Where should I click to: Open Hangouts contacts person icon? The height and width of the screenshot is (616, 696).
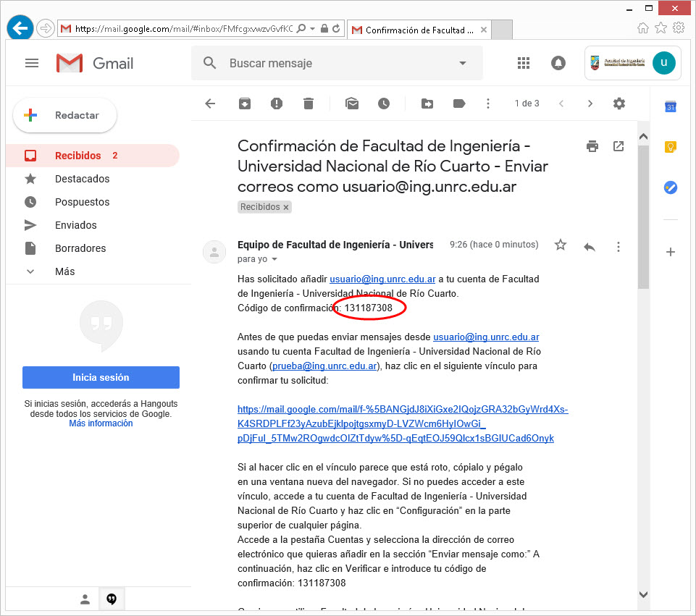click(85, 599)
